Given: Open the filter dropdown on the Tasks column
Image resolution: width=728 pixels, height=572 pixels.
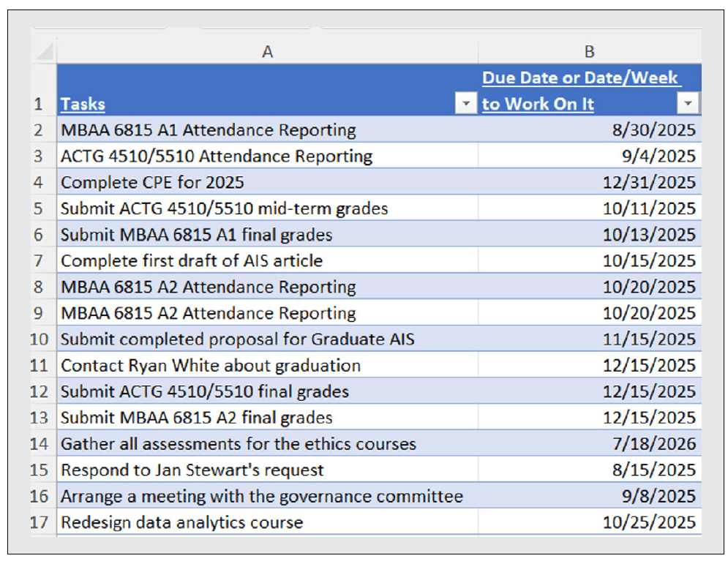Looking at the screenshot, I should (x=466, y=103).
